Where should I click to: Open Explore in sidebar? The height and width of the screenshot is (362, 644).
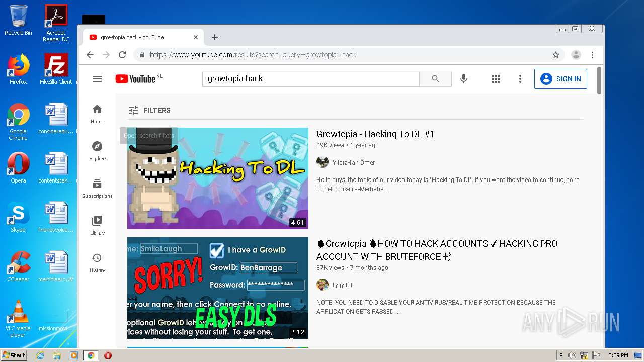pyautogui.click(x=97, y=151)
